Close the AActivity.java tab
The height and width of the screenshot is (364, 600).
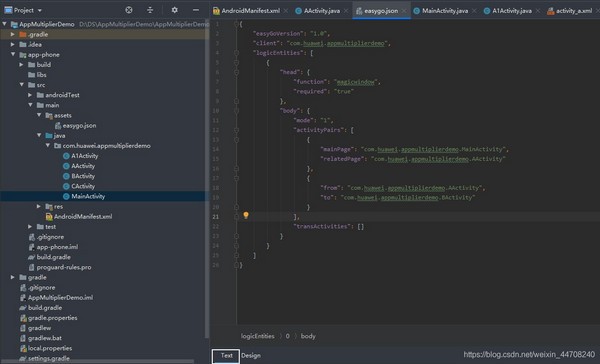(346, 11)
